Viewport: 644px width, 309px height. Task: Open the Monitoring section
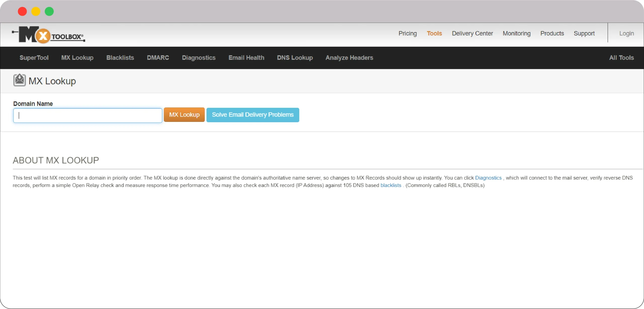coord(516,33)
